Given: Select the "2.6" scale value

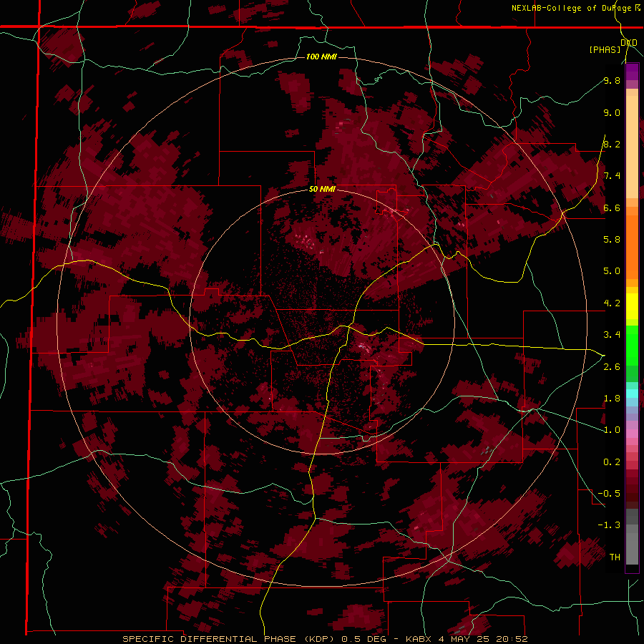Looking at the screenshot, I should pos(612,366).
